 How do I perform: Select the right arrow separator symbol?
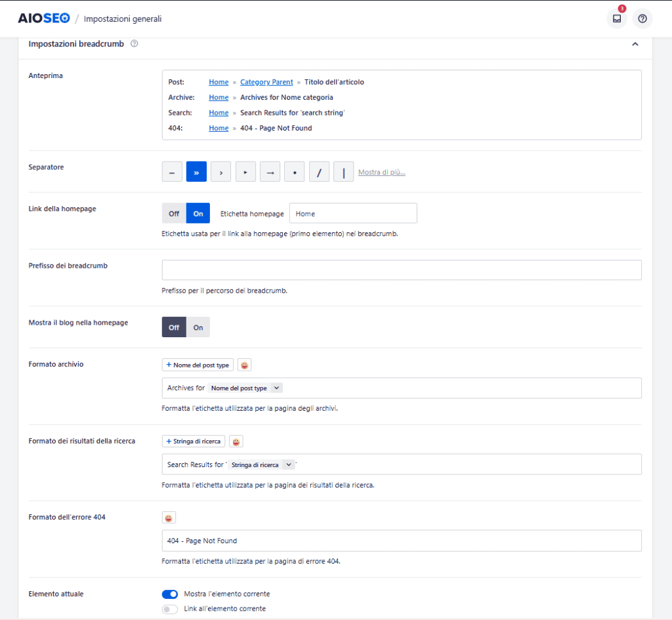pos(269,171)
